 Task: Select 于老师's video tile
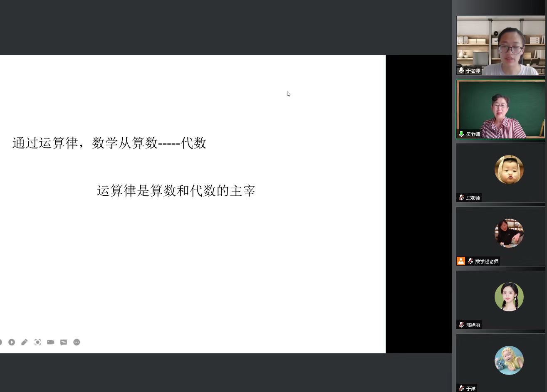pos(501,45)
